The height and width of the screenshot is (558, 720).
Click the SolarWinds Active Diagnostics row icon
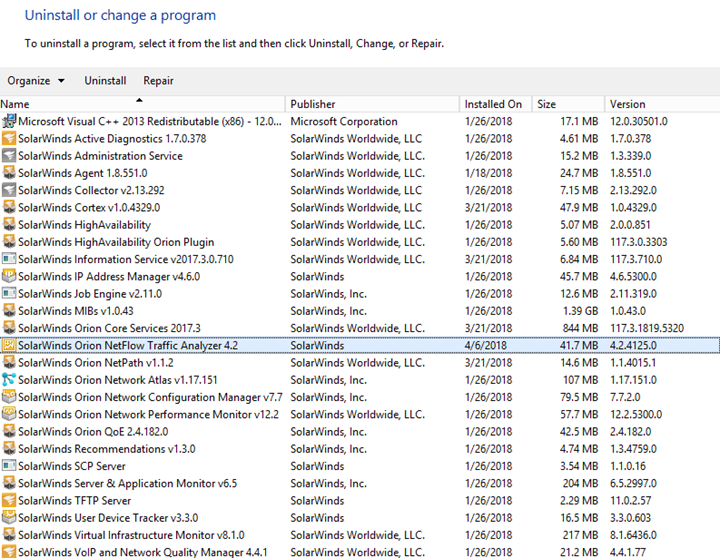pyautogui.click(x=9, y=139)
